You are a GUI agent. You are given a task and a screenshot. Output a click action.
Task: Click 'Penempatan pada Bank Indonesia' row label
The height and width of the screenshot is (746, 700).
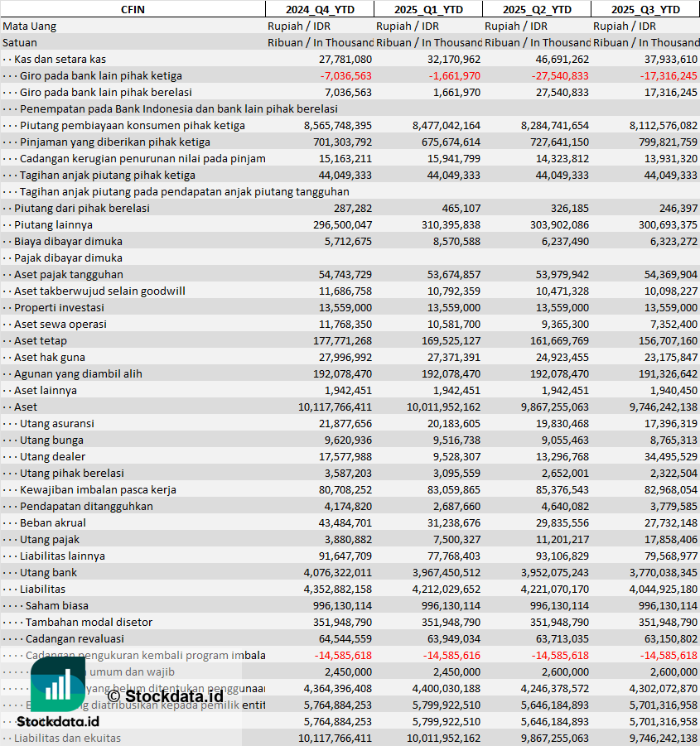(179, 109)
